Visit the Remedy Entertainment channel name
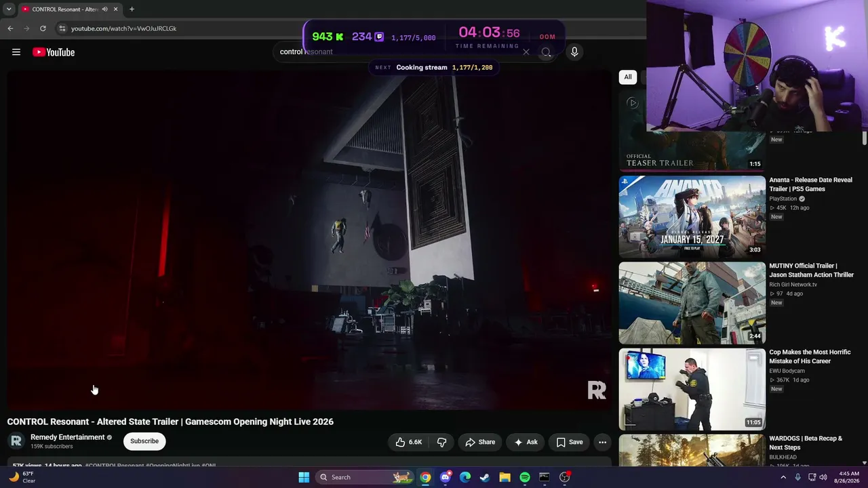Image resolution: width=868 pixels, height=488 pixels. click(68, 437)
